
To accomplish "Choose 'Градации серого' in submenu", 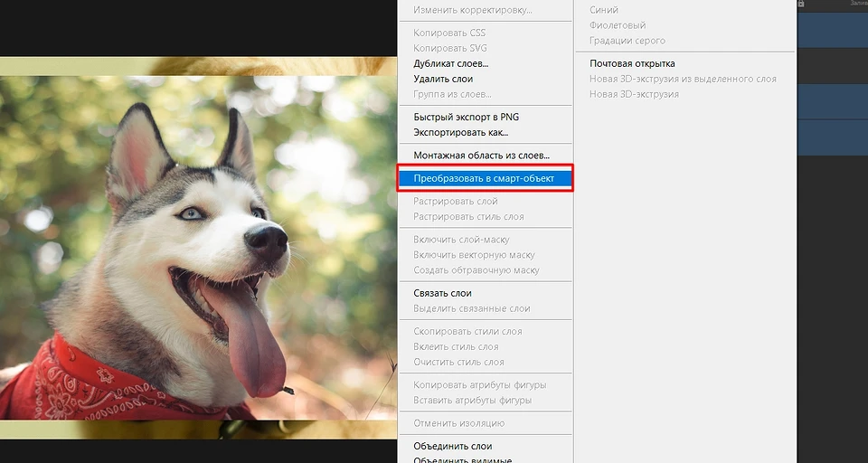I will [x=627, y=41].
